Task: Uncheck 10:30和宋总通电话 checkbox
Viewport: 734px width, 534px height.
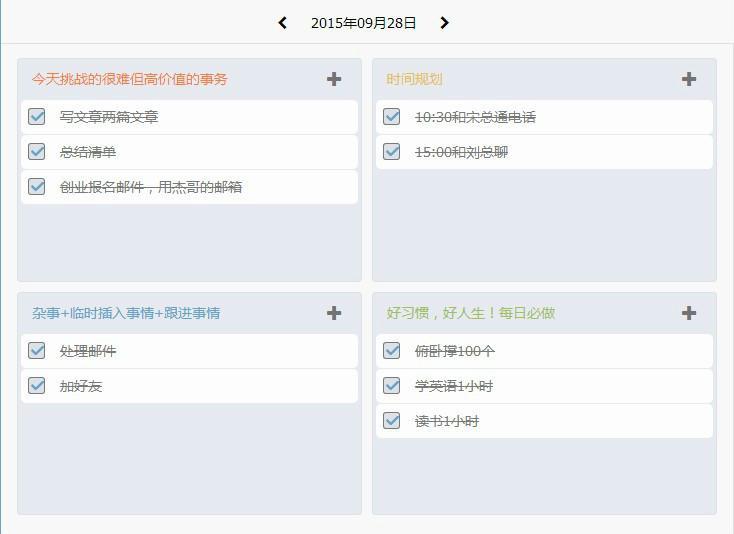Action: pyautogui.click(x=392, y=117)
